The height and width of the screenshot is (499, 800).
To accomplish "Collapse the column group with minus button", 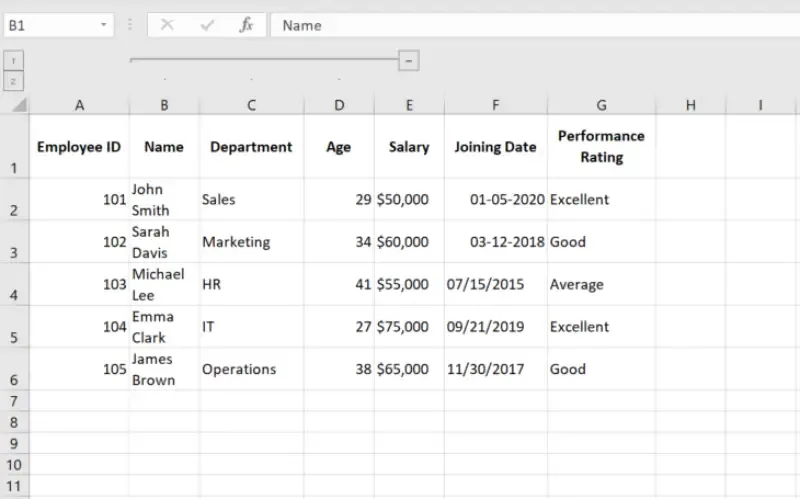I will [x=408, y=61].
